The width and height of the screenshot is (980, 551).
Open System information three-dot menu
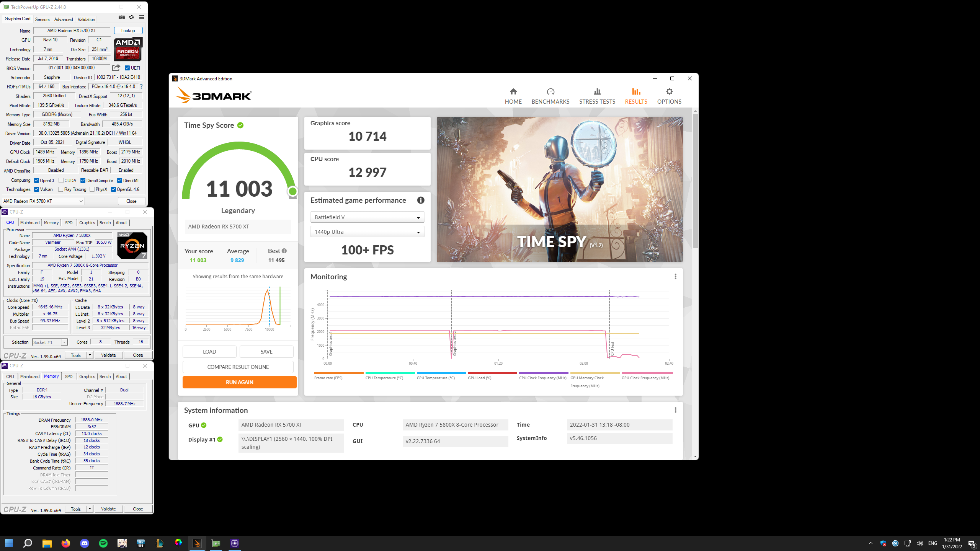(676, 410)
